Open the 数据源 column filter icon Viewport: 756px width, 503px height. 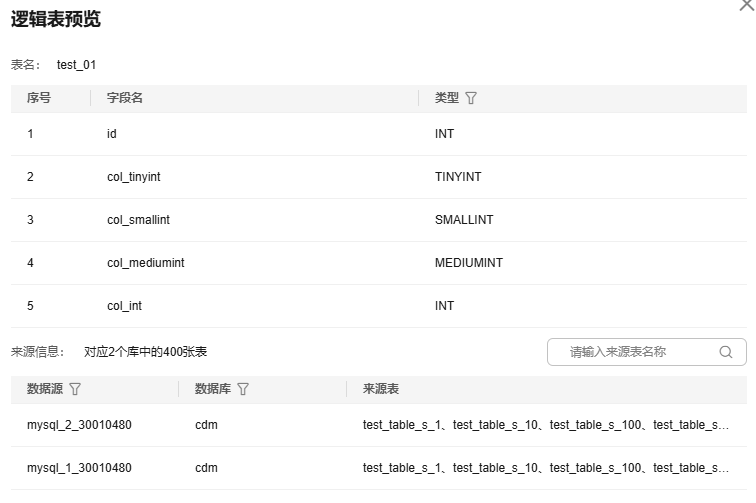pyautogui.click(x=75, y=389)
